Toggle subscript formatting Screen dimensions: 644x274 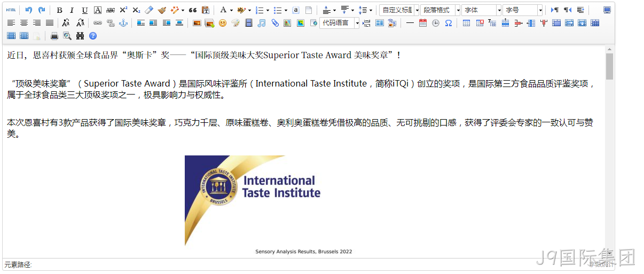click(136, 10)
